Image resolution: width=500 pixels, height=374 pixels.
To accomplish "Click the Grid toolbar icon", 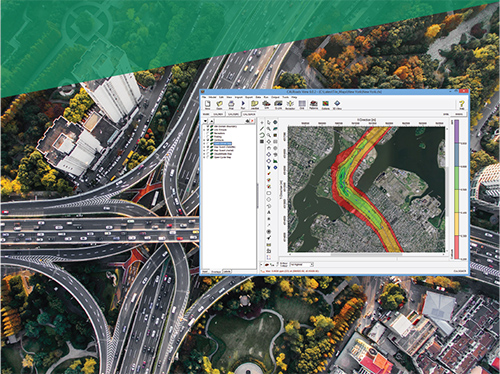I will click(302, 104).
